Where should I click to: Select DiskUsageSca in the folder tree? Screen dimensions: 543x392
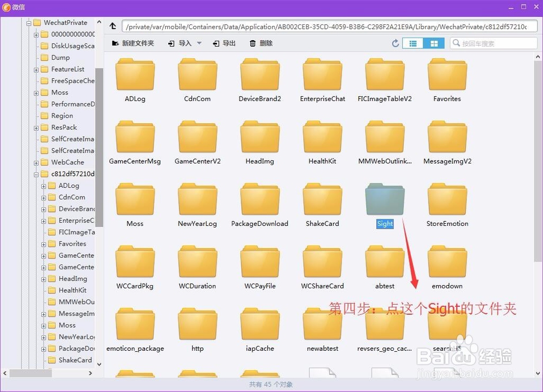coord(73,46)
